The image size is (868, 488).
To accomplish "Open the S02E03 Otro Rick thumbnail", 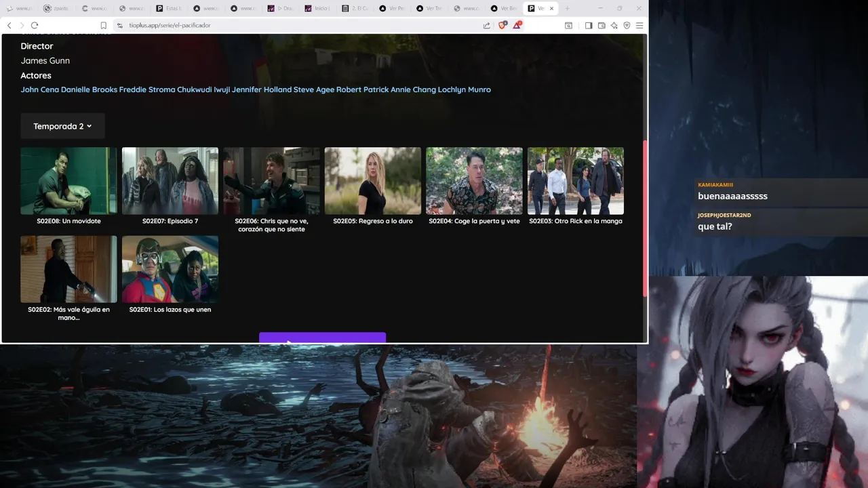I will (576, 181).
